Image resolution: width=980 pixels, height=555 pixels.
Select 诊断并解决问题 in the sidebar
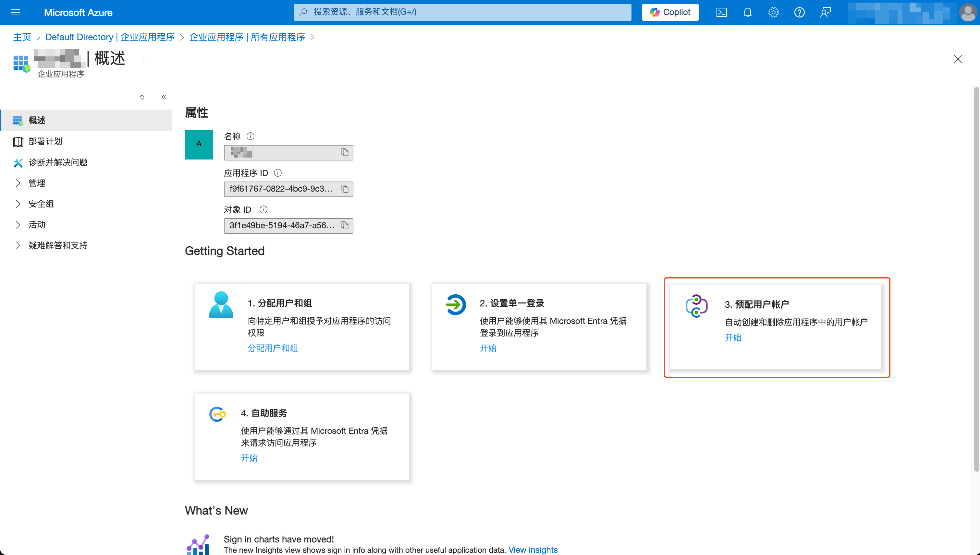point(58,162)
